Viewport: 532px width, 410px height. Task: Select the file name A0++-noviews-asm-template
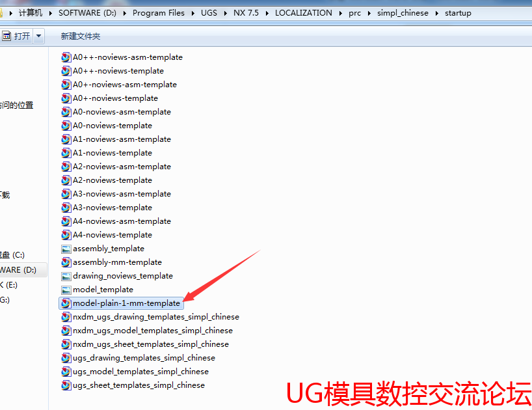127,57
